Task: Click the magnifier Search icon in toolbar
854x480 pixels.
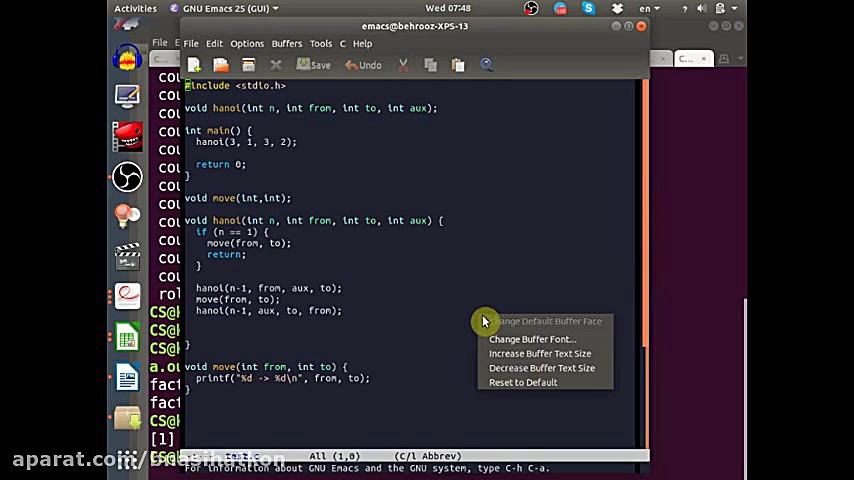Action: pyautogui.click(x=486, y=65)
